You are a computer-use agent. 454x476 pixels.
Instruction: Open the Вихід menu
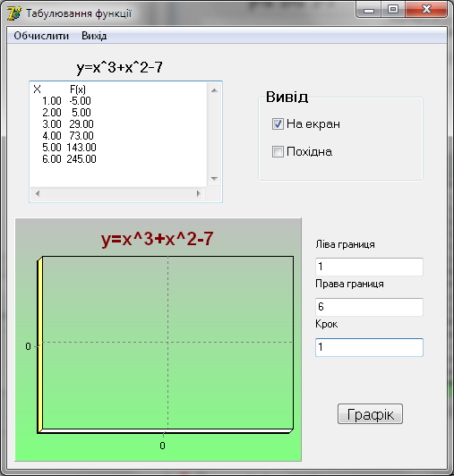94,36
